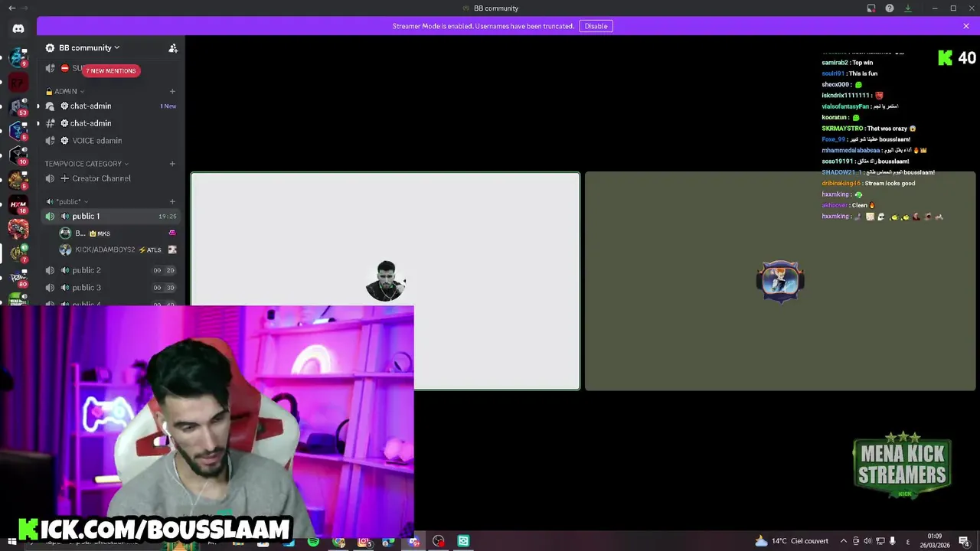
Task: Join the Creator Channel voice channel
Action: tap(110, 178)
